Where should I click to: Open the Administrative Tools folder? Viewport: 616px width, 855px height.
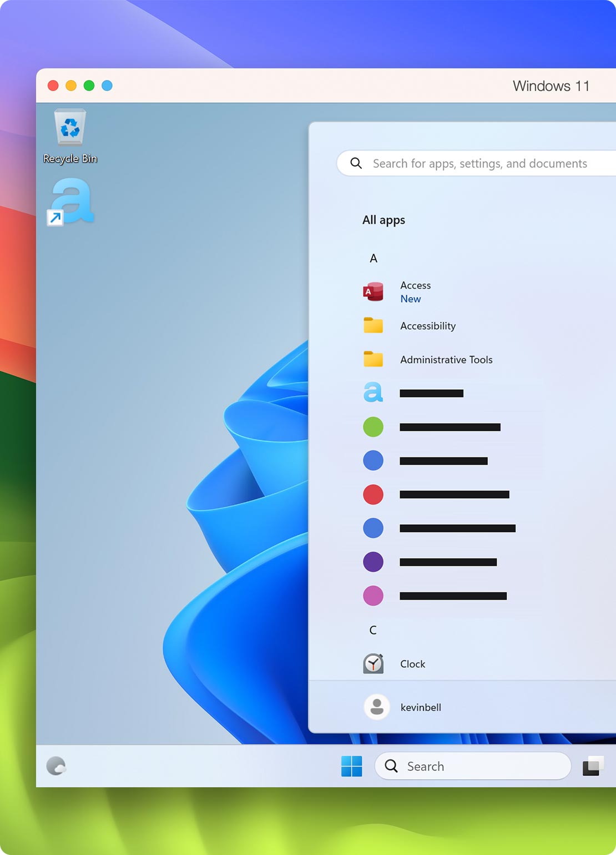click(x=446, y=360)
